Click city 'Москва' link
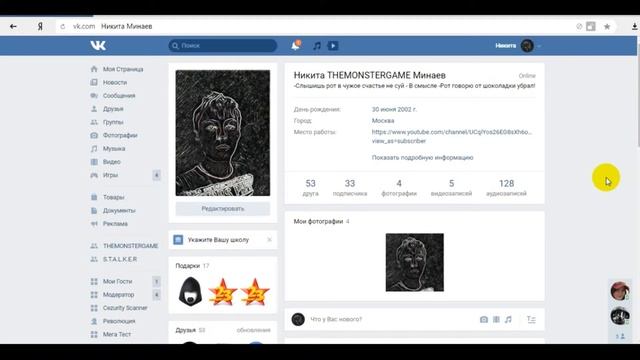 383,120
